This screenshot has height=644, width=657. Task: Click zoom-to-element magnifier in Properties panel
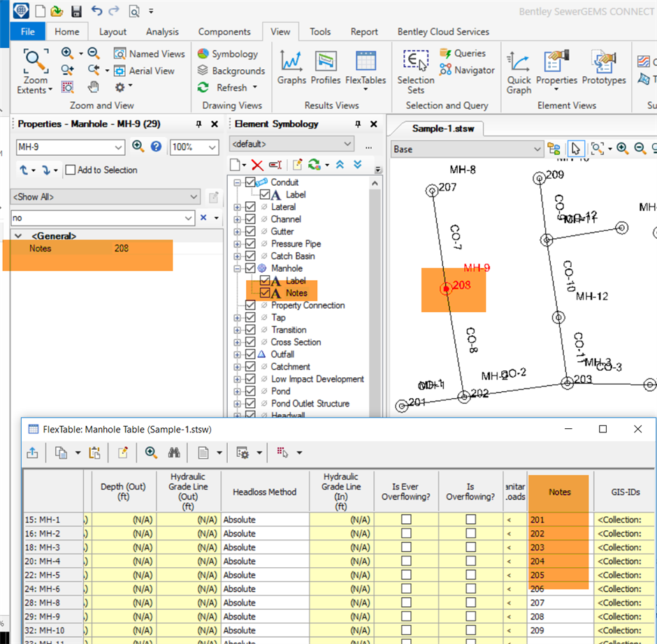[x=138, y=146]
